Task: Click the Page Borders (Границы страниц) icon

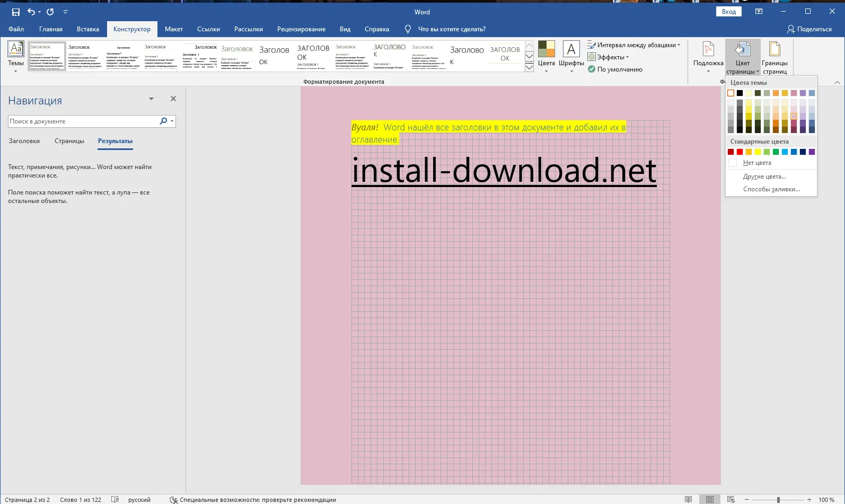Action: [x=774, y=56]
